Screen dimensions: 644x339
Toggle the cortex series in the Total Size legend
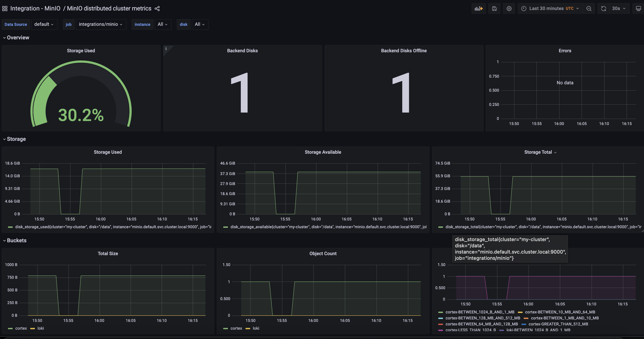click(x=21, y=328)
